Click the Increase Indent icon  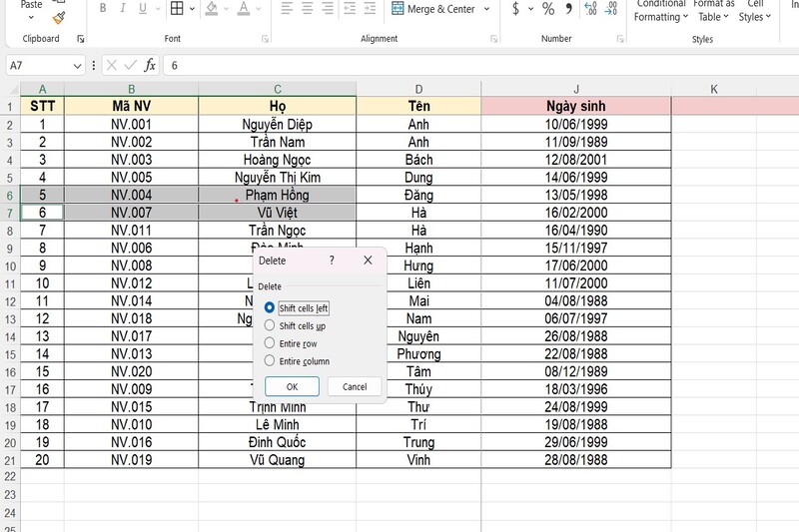[368, 9]
